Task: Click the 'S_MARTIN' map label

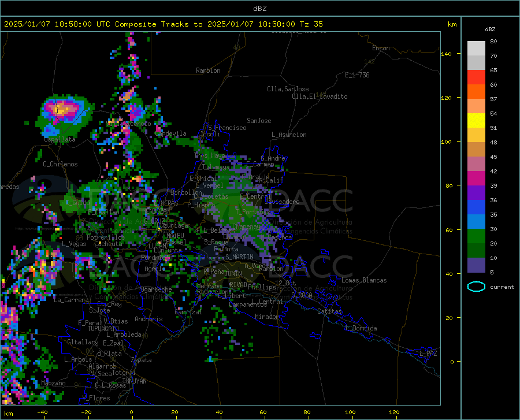Action: point(239,257)
